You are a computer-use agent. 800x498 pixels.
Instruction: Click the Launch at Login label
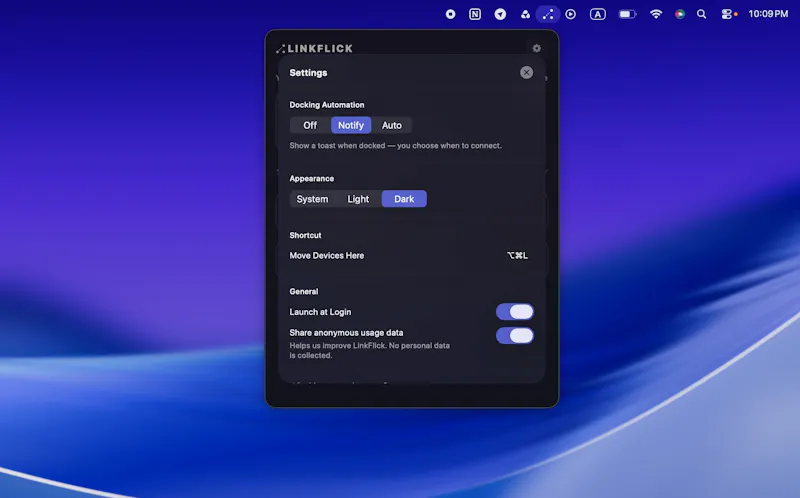click(320, 312)
